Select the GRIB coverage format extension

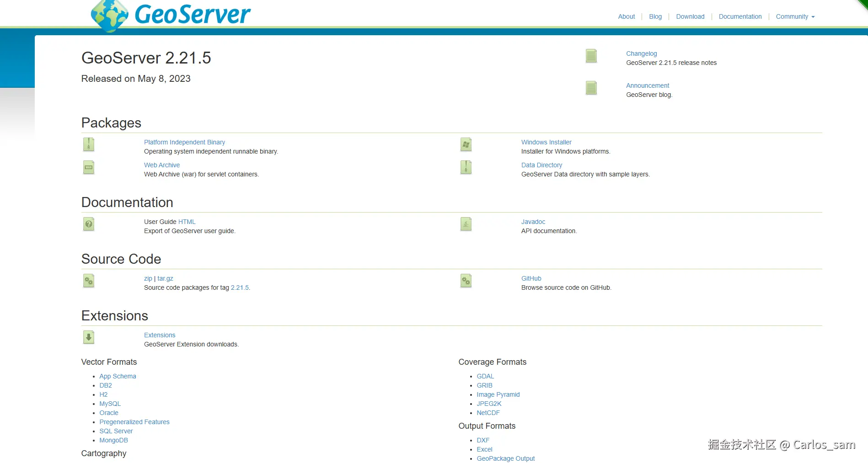tap(484, 385)
